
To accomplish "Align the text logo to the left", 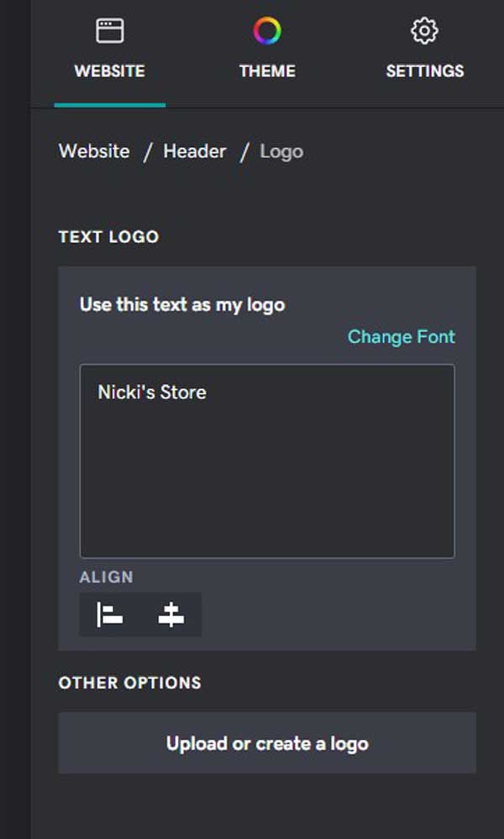I will point(110,615).
